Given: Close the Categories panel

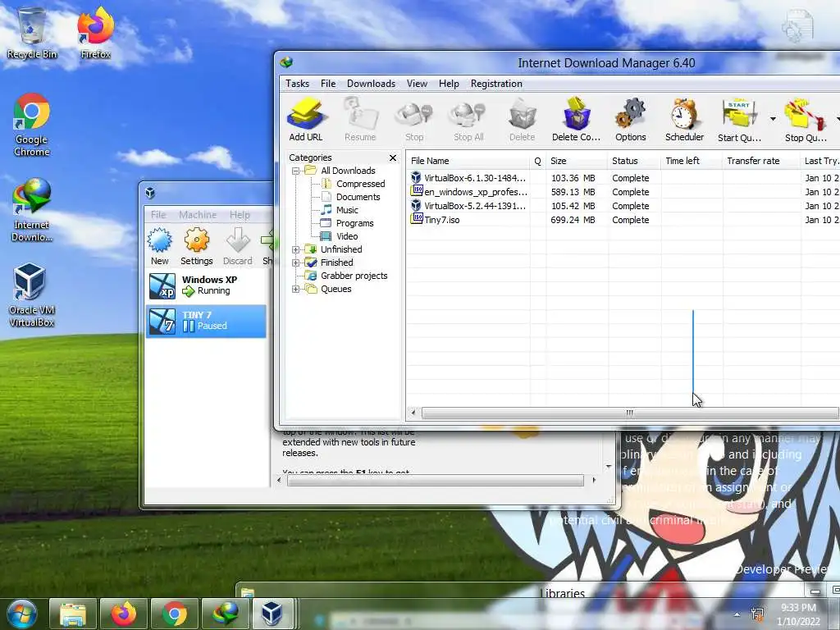Looking at the screenshot, I should pos(393,157).
